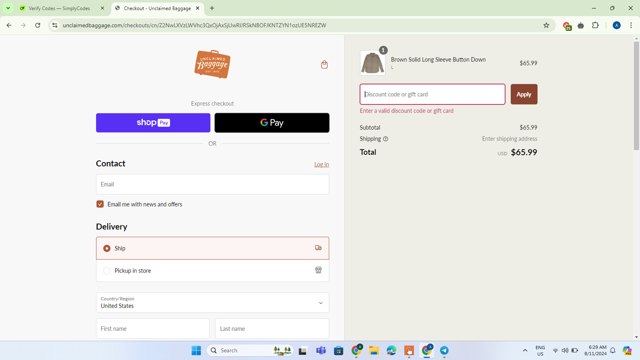Click the Last name field
Screen dimensions: 640x360
(x=272, y=329)
